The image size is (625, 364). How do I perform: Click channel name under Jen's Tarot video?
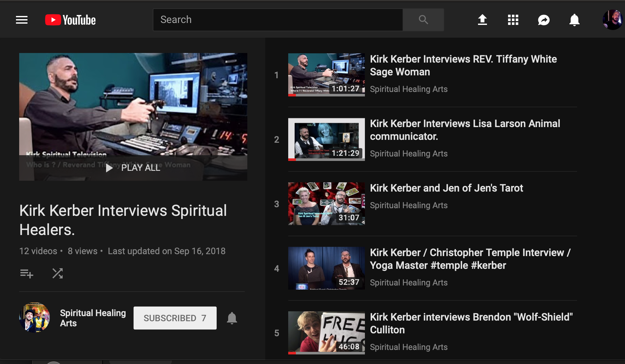409,205
